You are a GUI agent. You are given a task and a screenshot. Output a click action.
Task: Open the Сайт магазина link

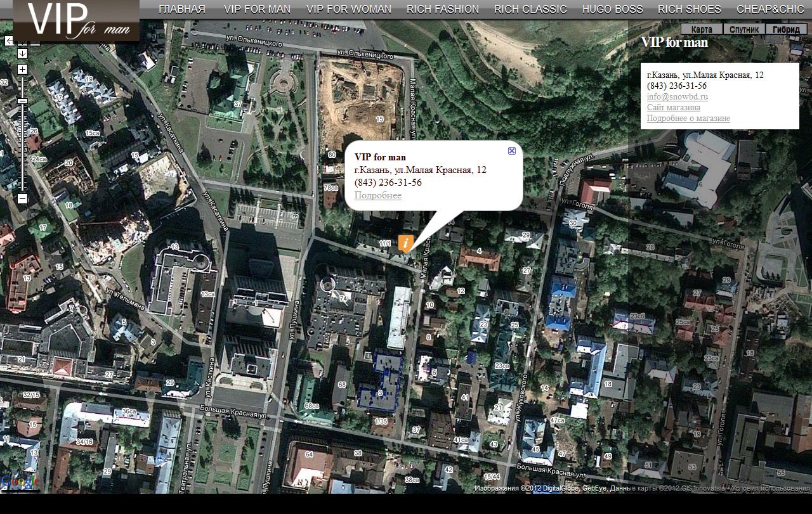coord(674,108)
